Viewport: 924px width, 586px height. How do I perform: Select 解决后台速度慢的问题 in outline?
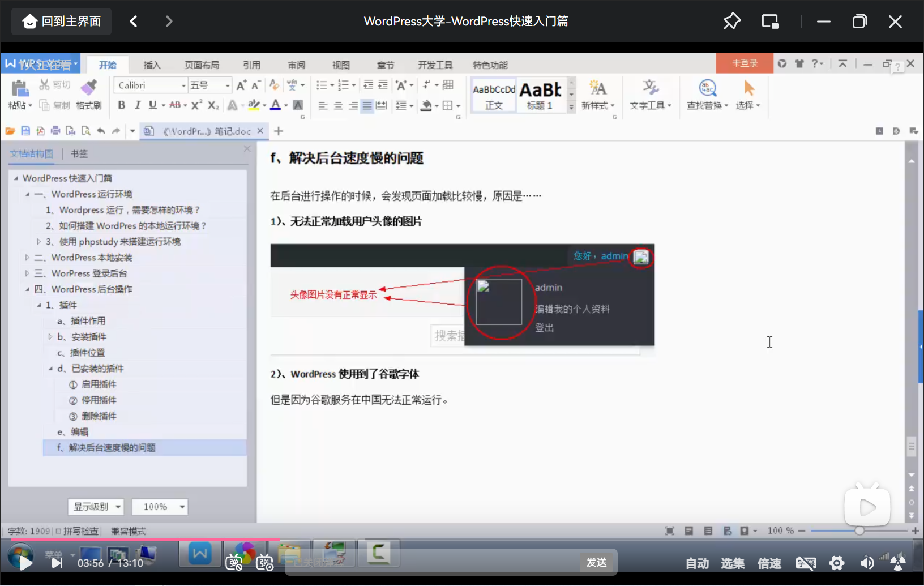pos(145,448)
